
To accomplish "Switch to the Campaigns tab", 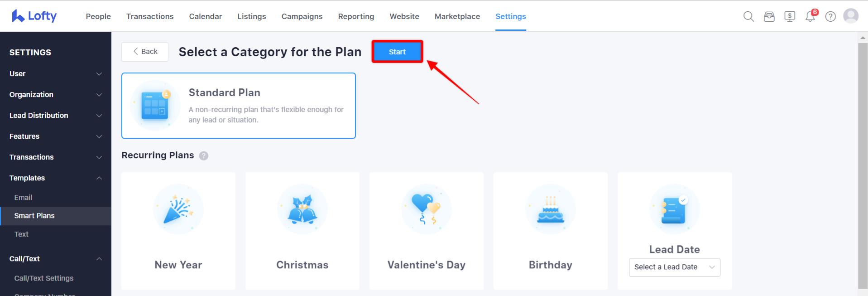I will click(302, 16).
